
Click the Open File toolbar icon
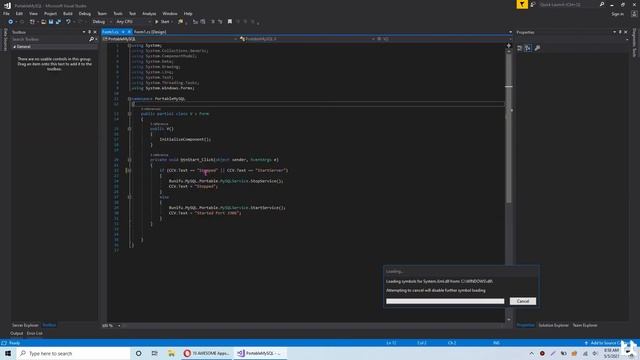(x=43, y=22)
